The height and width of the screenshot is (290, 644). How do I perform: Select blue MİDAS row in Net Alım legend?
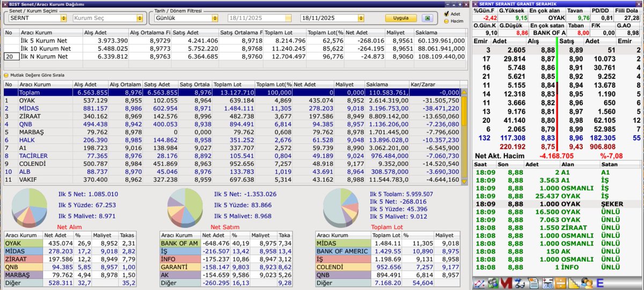69,250
